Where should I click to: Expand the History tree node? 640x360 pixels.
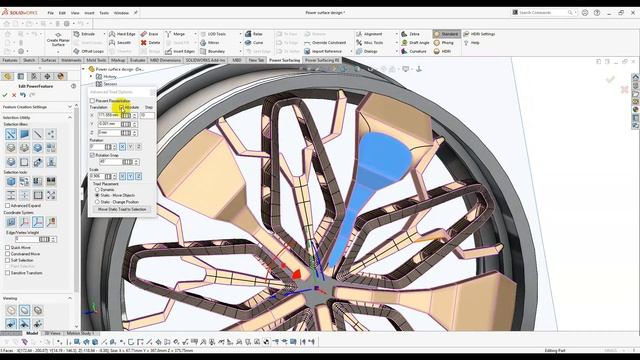[91, 76]
